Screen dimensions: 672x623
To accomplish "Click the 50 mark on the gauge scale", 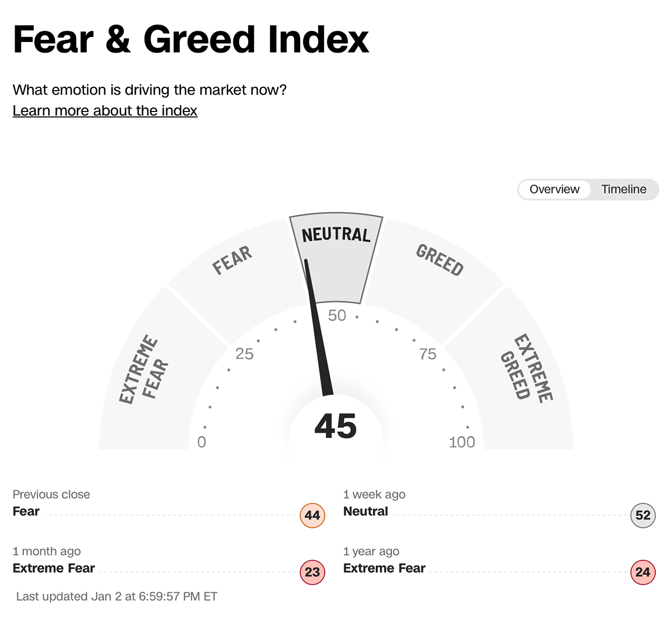I will tap(337, 316).
